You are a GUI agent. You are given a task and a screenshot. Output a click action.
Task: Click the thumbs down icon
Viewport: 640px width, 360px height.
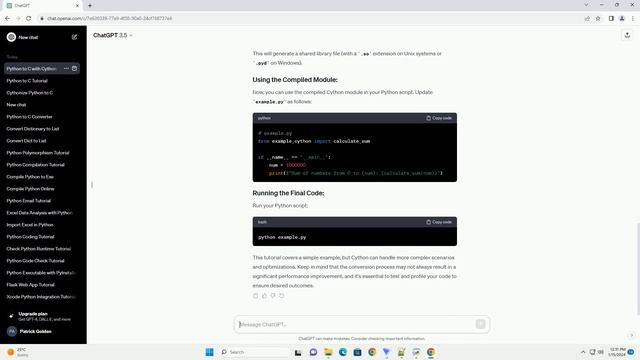click(273, 296)
